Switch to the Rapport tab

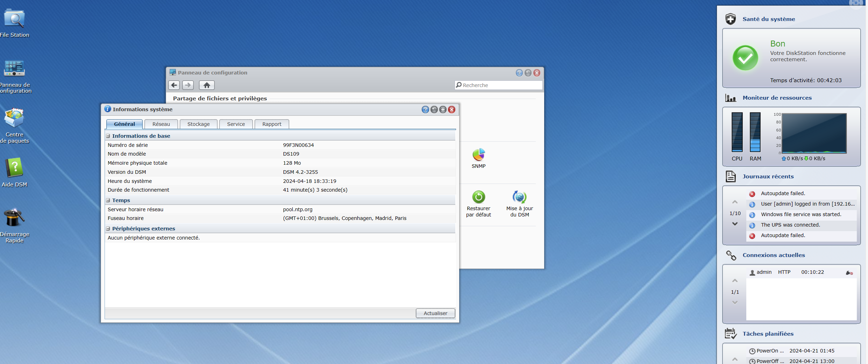tap(272, 124)
